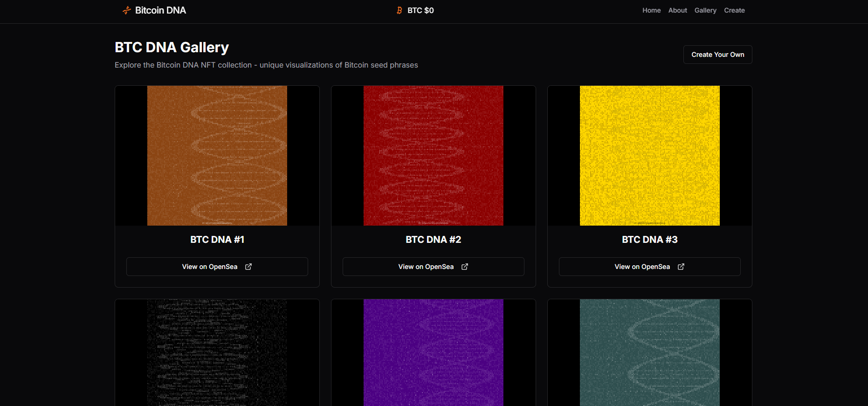Click the BTC DNA #3 title
The height and width of the screenshot is (406, 868).
[x=650, y=240]
